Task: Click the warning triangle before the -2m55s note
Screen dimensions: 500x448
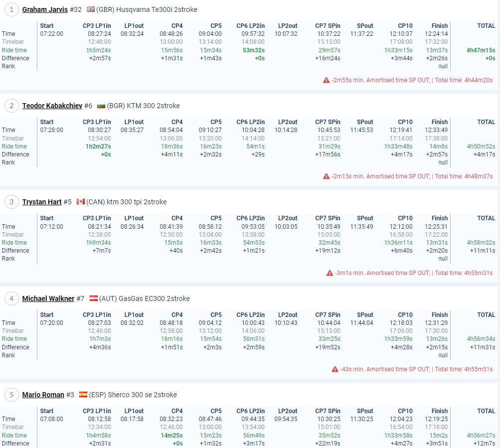Action: pos(326,80)
